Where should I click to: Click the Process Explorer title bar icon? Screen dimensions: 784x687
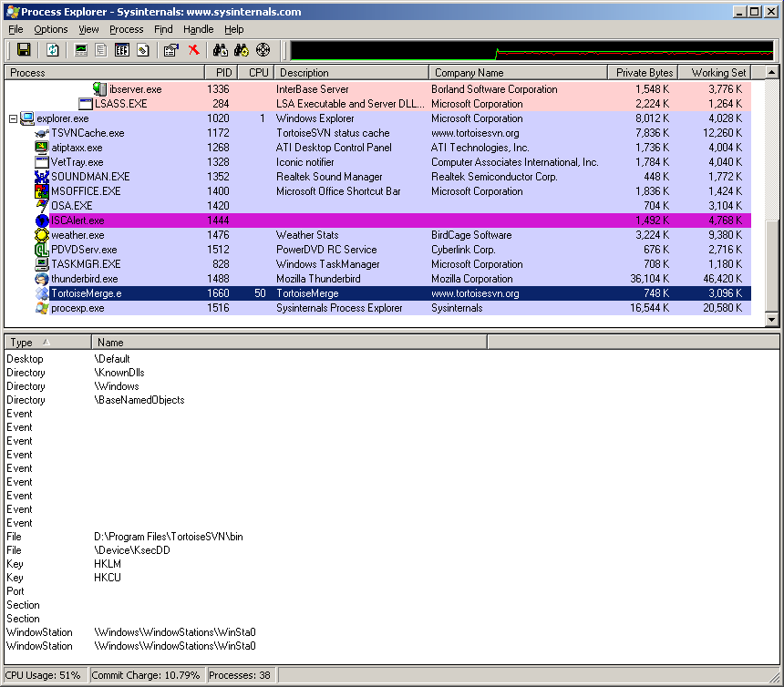[13, 12]
